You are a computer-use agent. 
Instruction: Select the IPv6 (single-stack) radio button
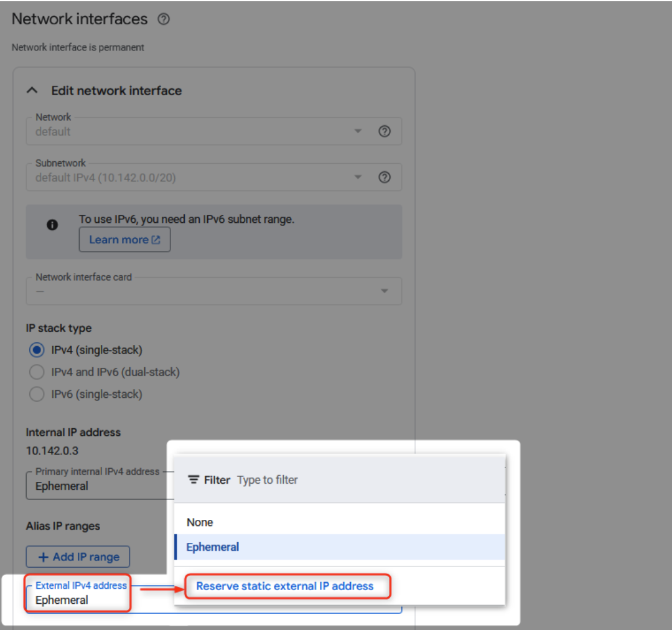pos(37,394)
